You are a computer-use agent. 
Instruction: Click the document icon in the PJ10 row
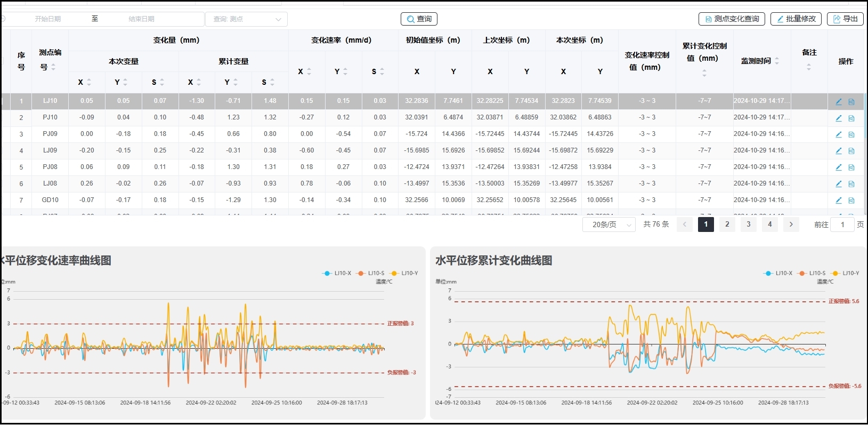click(x=851, y=118)
